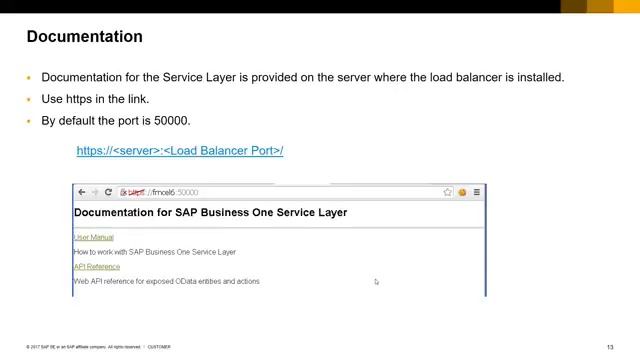Bookmark page with the star icon
The width and height of the screenshot is (640, 360).
coord(447,192)
